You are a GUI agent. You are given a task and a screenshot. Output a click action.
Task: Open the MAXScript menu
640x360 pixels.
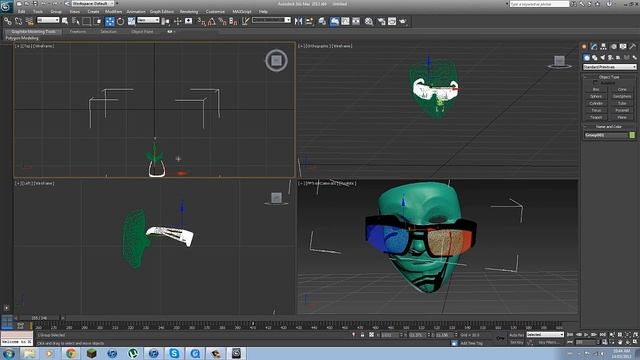click(x=242, y=11)
